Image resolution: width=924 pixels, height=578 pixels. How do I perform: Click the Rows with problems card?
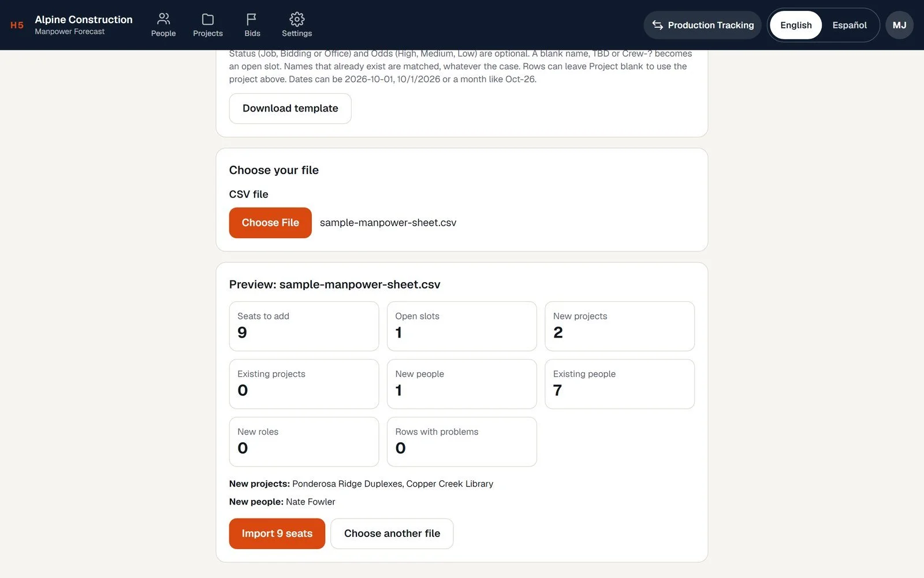pos(462,442)
